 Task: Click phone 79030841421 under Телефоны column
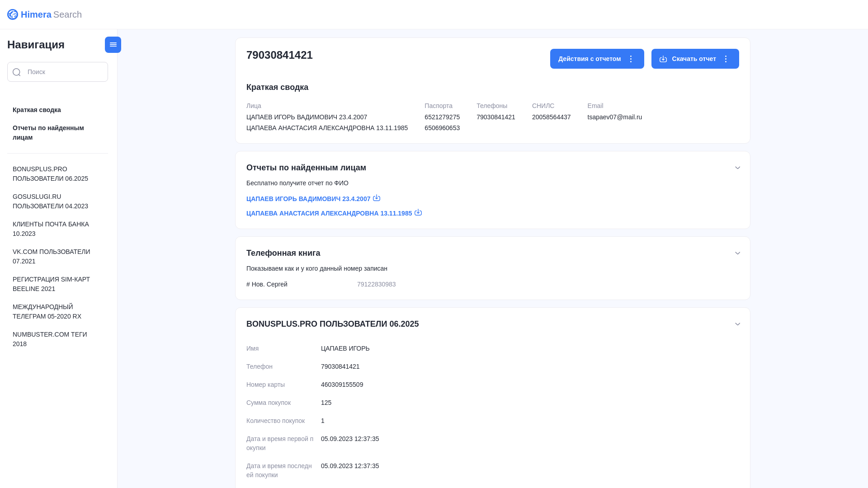click(495, 117)
